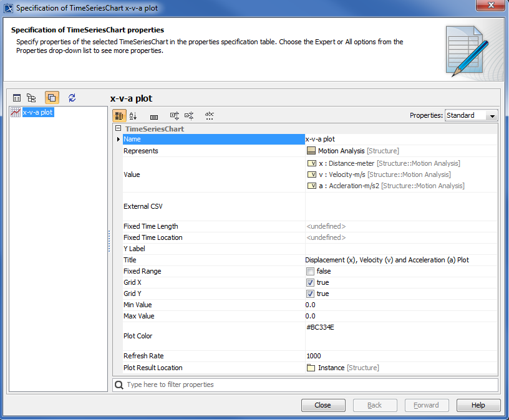The width and height of the screenshot is (509, 420).
Task: Uncheck the Grid X checkbox
Action: pyautogui.click(x=310, y=282)
